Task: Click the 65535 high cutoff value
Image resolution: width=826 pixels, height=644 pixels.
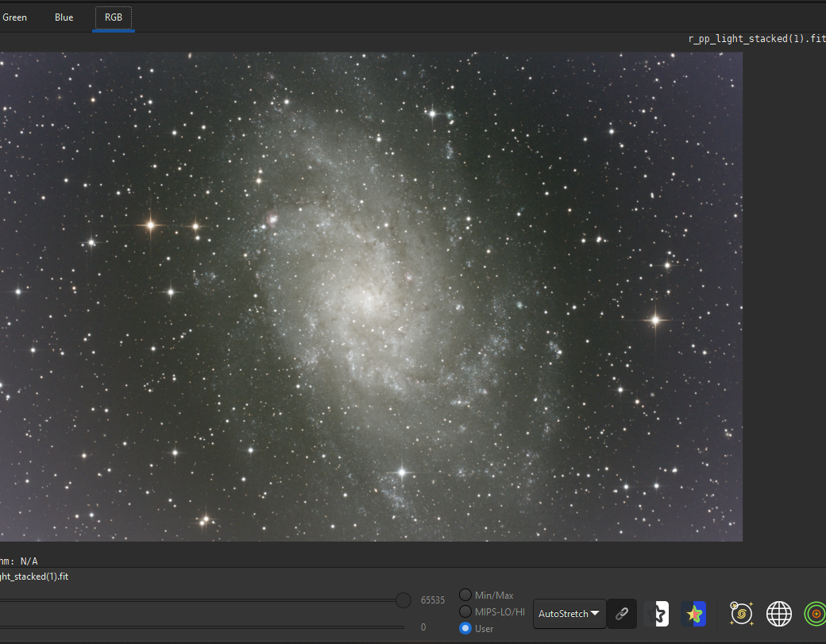Action: [x=432, y=600]
